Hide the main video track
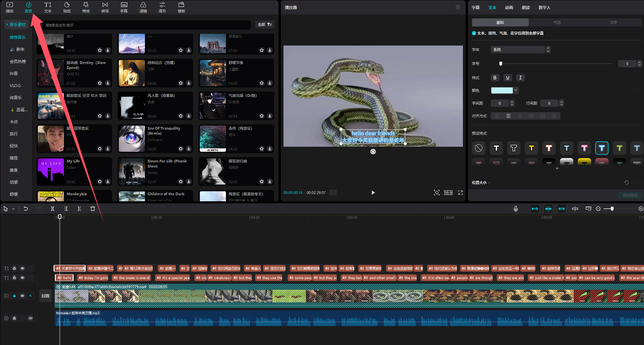644x345 pixels. coord(22,296)
